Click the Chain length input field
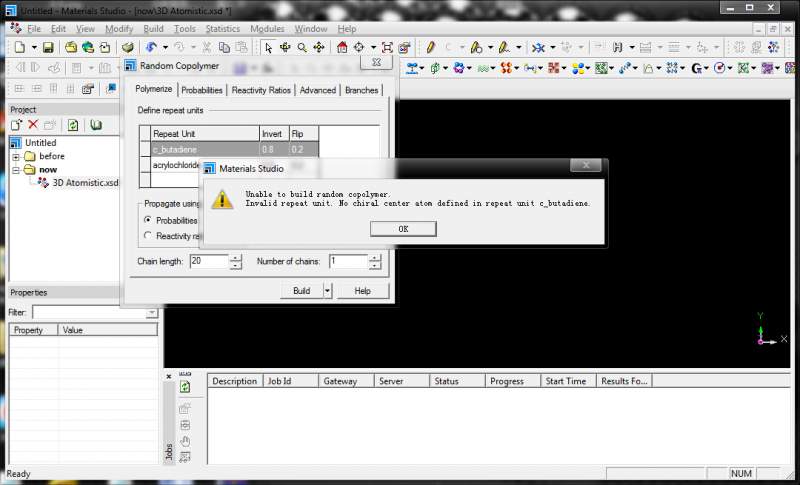Image resolution: width=800 pixels, height=485 pixels. (x=209, y=261)
